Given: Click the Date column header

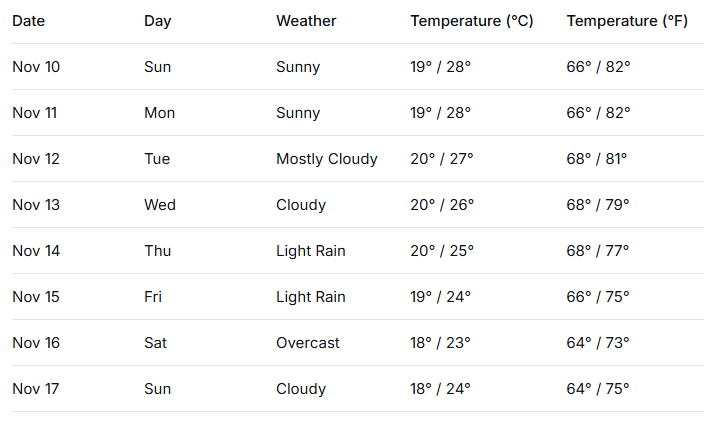Looking at the screenshot, I should (29, 21).
